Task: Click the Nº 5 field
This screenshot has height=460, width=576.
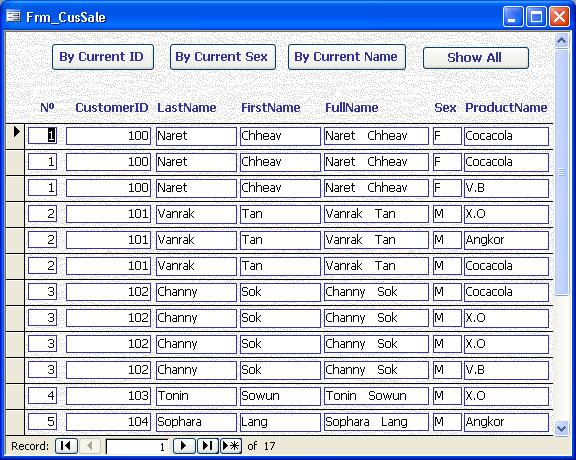Action: tap(43, 422)
